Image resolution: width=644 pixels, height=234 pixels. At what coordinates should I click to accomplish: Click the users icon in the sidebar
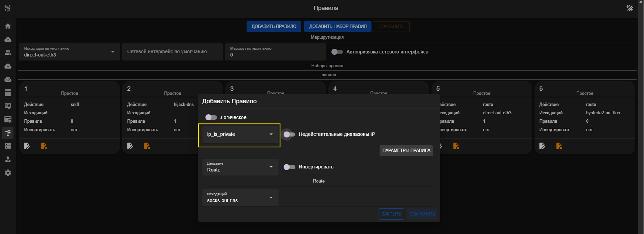point(8,53)
